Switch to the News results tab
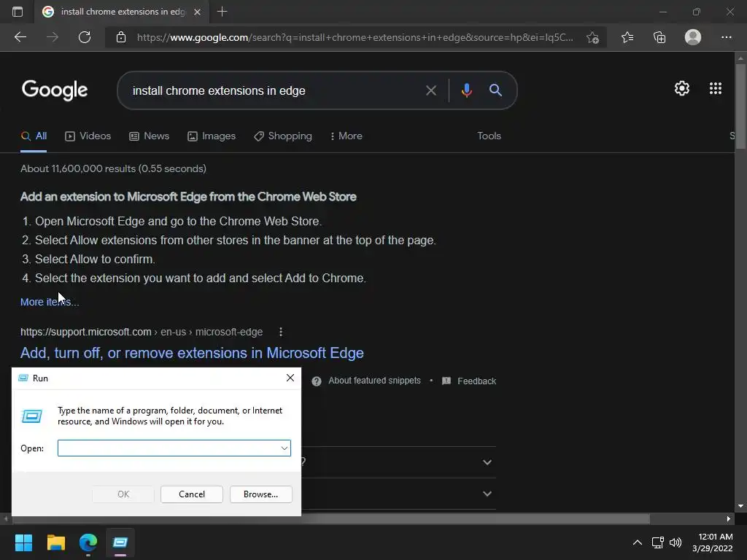 (x=150, y=136)
